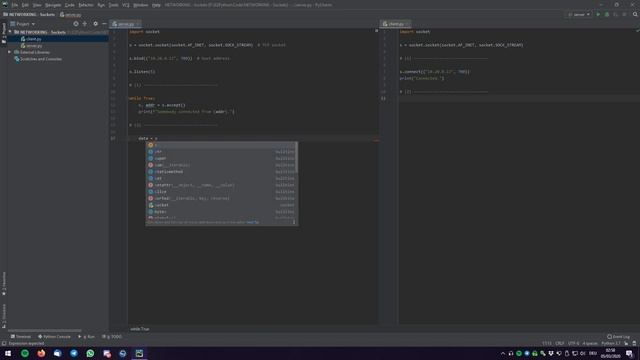
Task: Open Project panel settings gear
Action: pyautogui.click(x=96, y=24)
